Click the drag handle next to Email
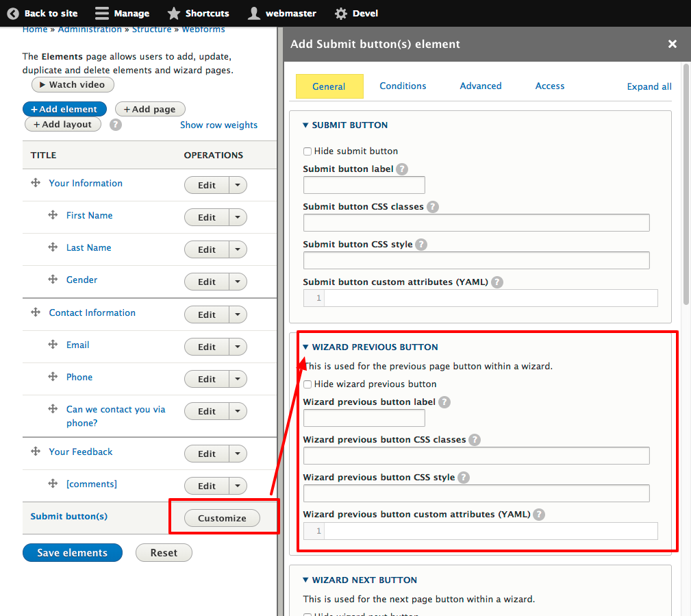Screen dimensions: 691x616 pos(53,345)
